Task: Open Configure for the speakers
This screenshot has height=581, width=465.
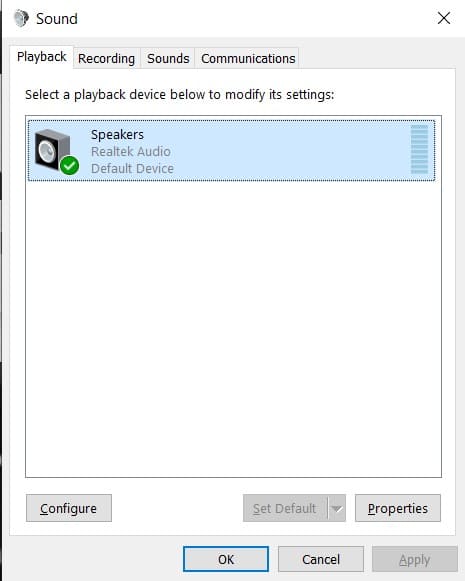Action: (x=69, y=508)
